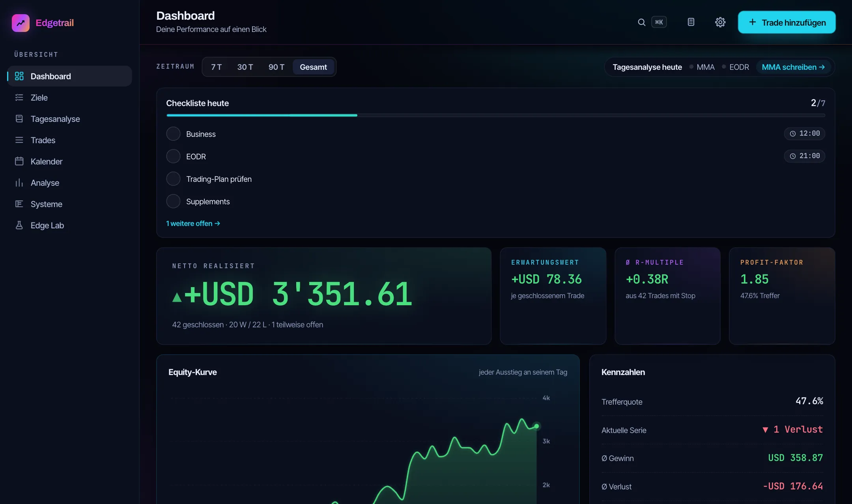Screen dimensions: 852x504
Task: Open the notes document icon in header
Action: pos(691,22)
